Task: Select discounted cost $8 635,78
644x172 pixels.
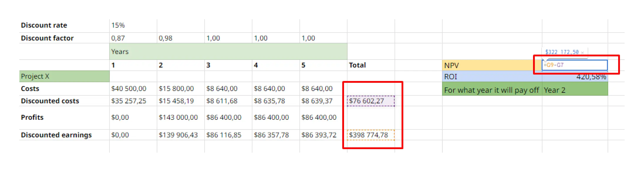Action: (276, 101)
